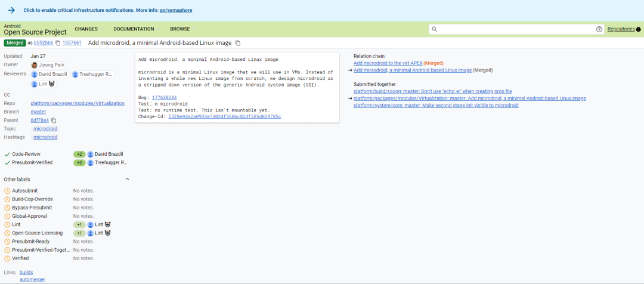Screen dimensions: 644x284
Task: Collapse the Other labels section
Action: [x=127, y=179]
